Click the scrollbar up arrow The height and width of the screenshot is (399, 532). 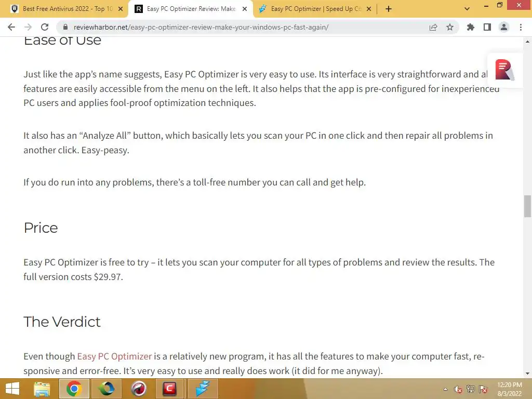pyautogui.click(x=527, y=42)
